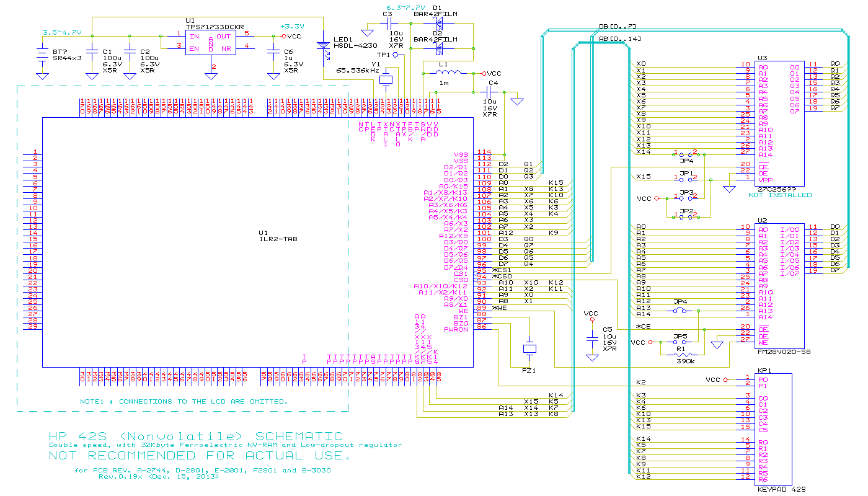868x496 pixels.
Task: Select the BT? battery symbol
Action: [x=42, y=56]
